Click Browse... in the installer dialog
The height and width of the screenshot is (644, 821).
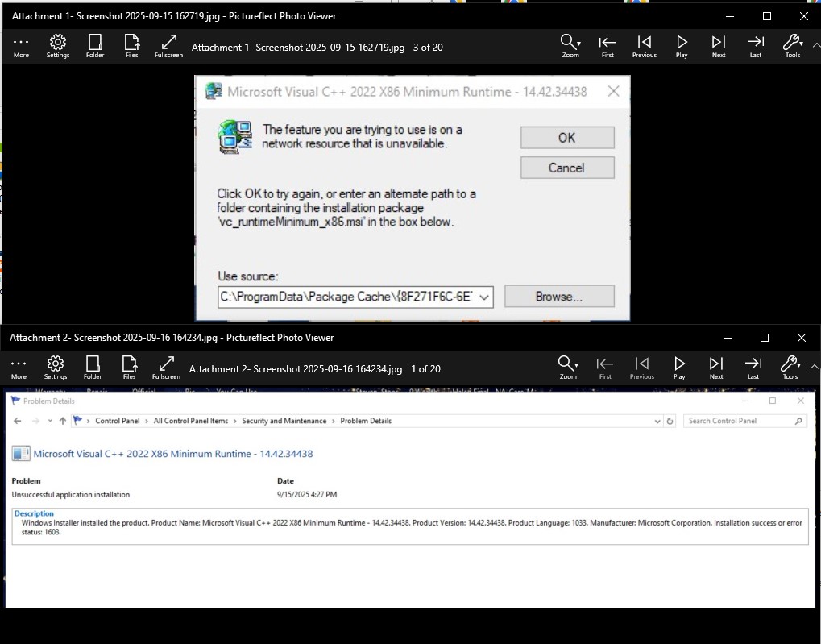pyautogui.click(x=559, y=297)
